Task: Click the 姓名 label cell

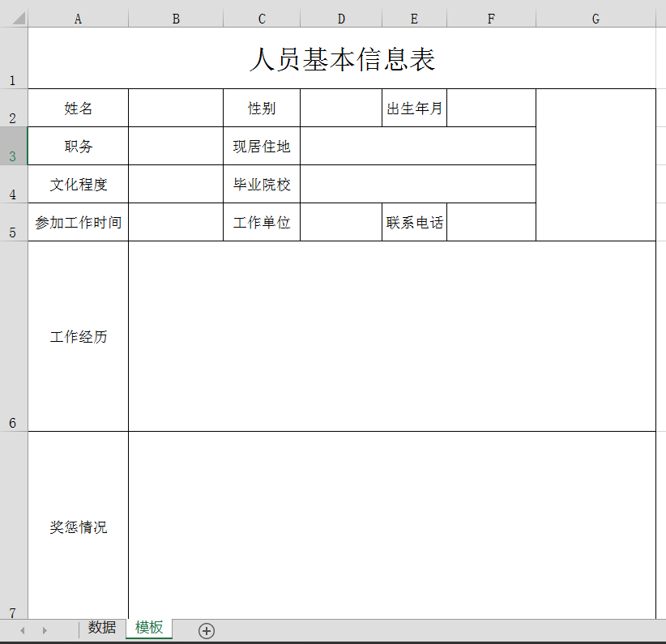Action: [x=78, y=108]
